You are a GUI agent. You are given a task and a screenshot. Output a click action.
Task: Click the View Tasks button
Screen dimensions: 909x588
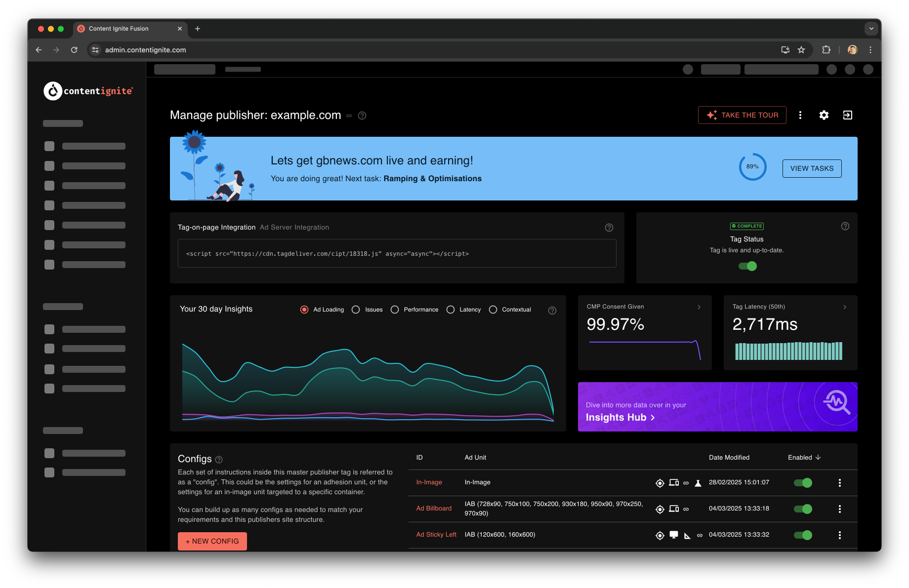(x=812, y=168)
